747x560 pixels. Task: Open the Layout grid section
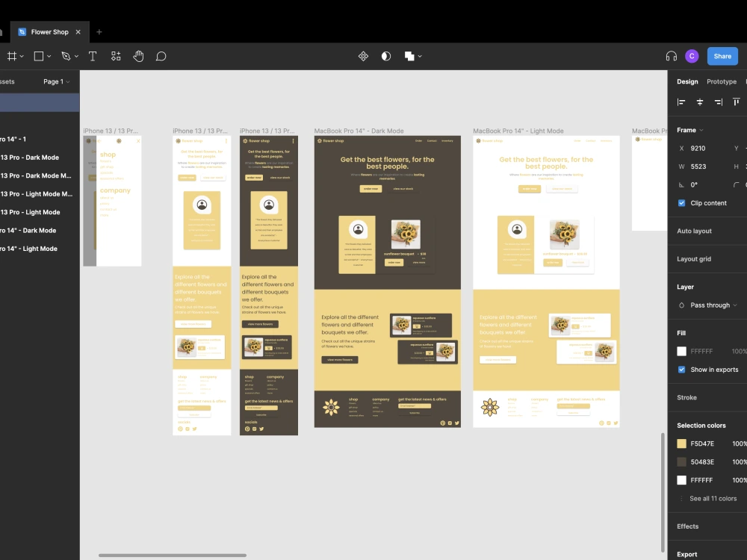[694, 259]
